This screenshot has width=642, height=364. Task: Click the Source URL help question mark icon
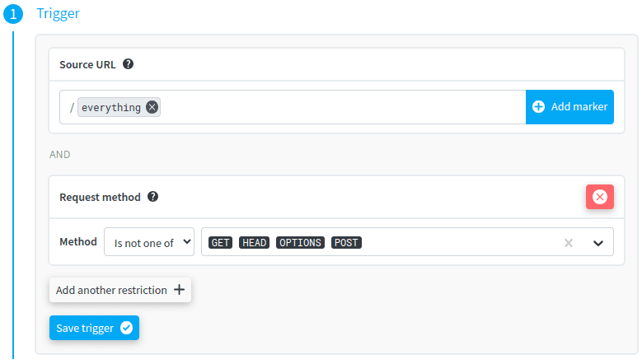[x=129, y=64]
